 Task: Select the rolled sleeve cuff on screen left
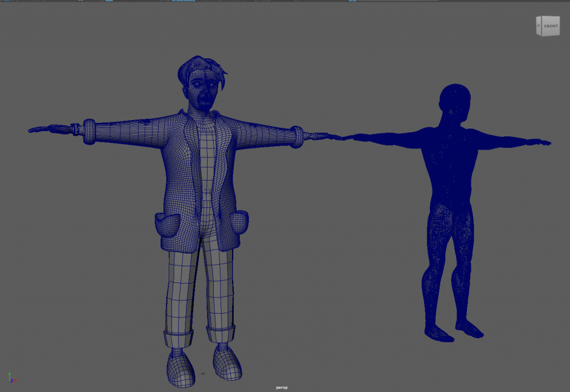89,132
